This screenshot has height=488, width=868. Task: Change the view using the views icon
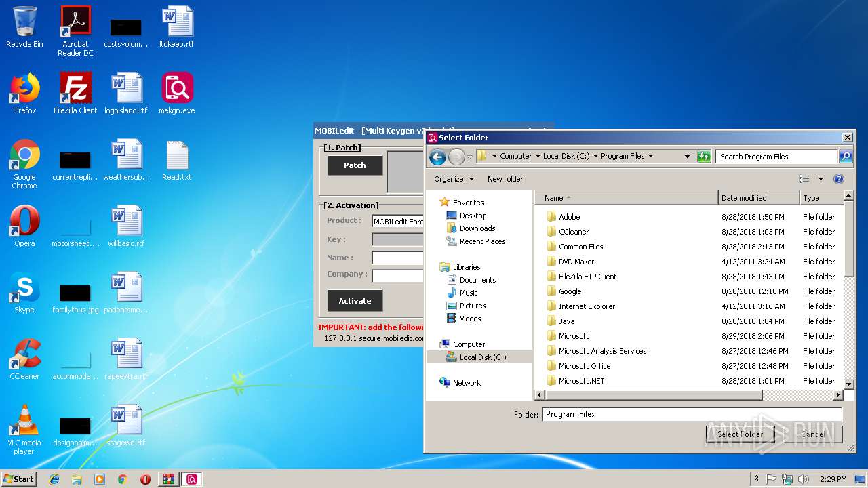(x=804, y=179)
